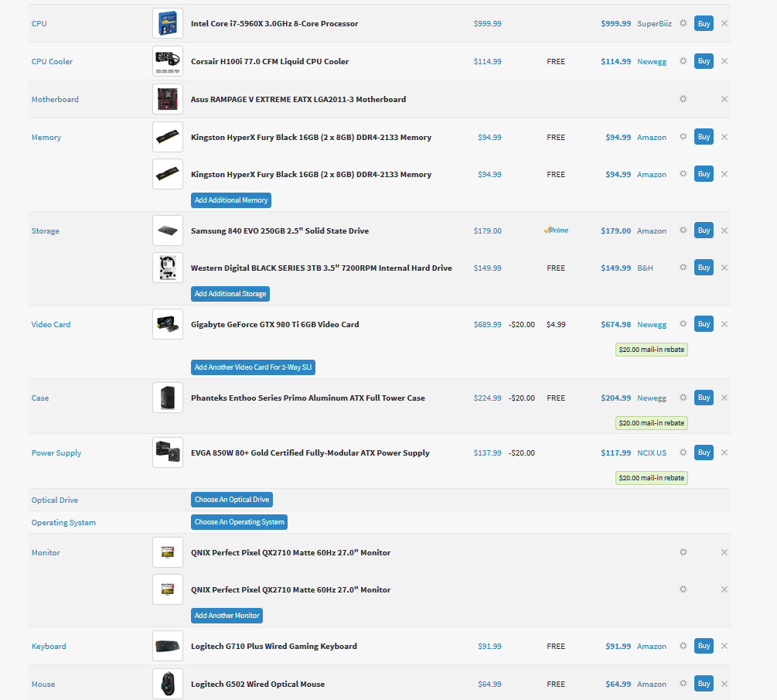
Task: Open the Intel Core i7 product thumbnail
Action: (x=168, y=23)
